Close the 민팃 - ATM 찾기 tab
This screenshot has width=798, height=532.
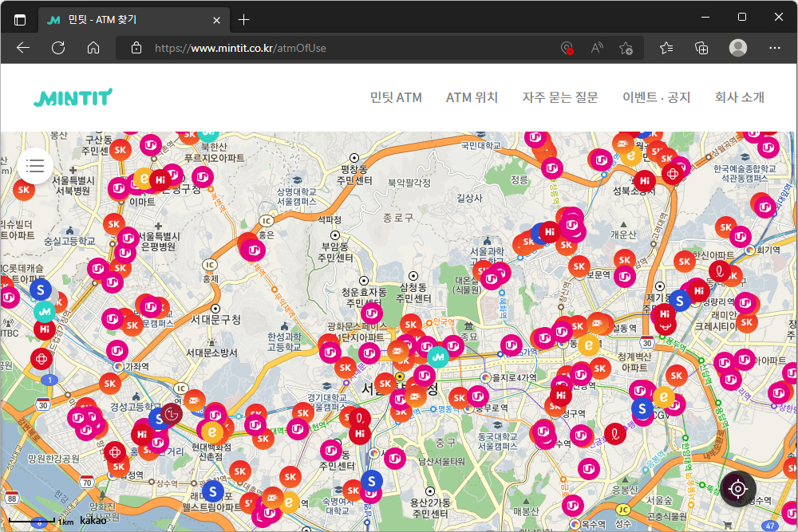pyautogui.click(x=216, y=20)
